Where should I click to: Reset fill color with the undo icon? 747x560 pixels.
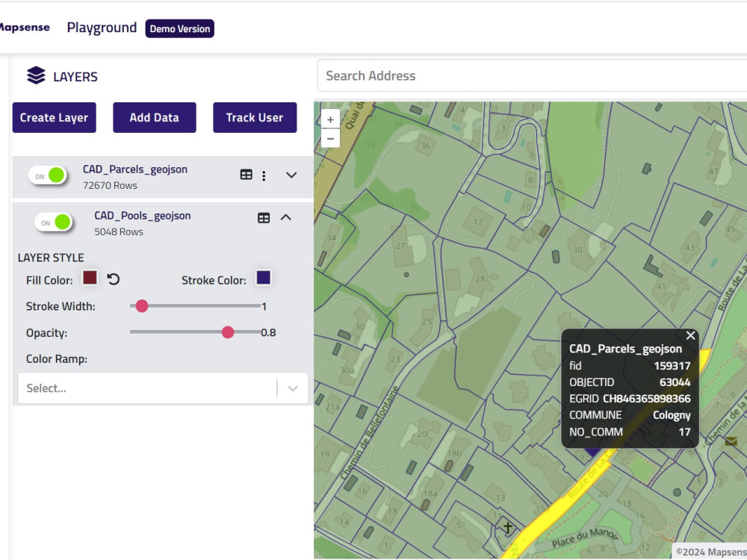tap(114, 279)
